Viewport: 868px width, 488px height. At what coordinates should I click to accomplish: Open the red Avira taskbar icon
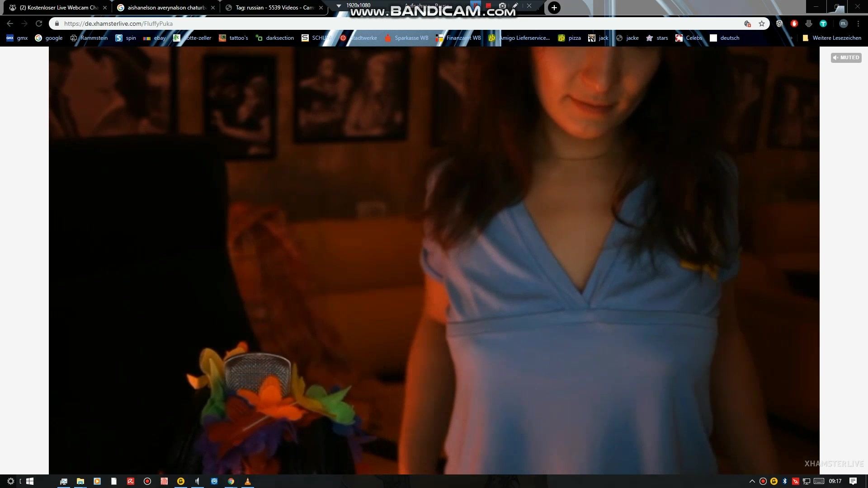(131, 481)
